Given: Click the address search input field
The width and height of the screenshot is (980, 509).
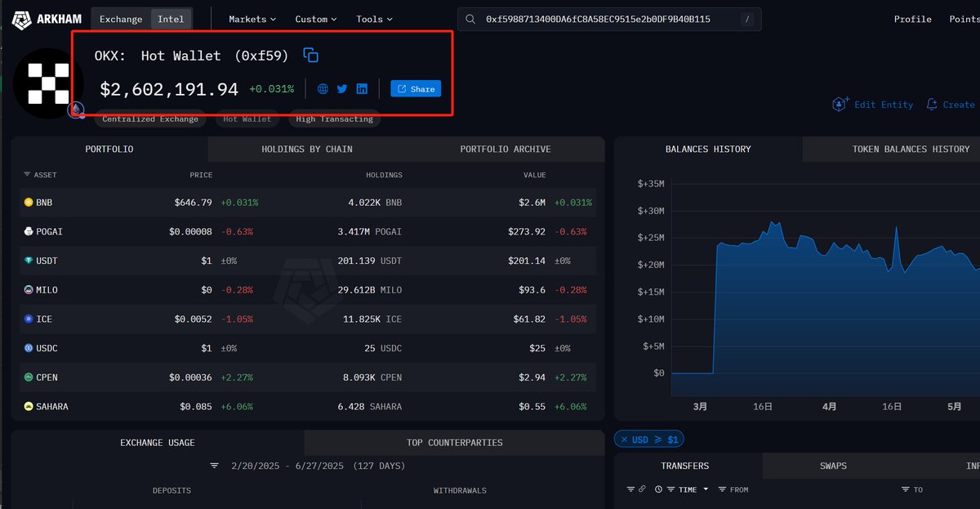Looking at the screenshot, I should [x=608, y=19].
